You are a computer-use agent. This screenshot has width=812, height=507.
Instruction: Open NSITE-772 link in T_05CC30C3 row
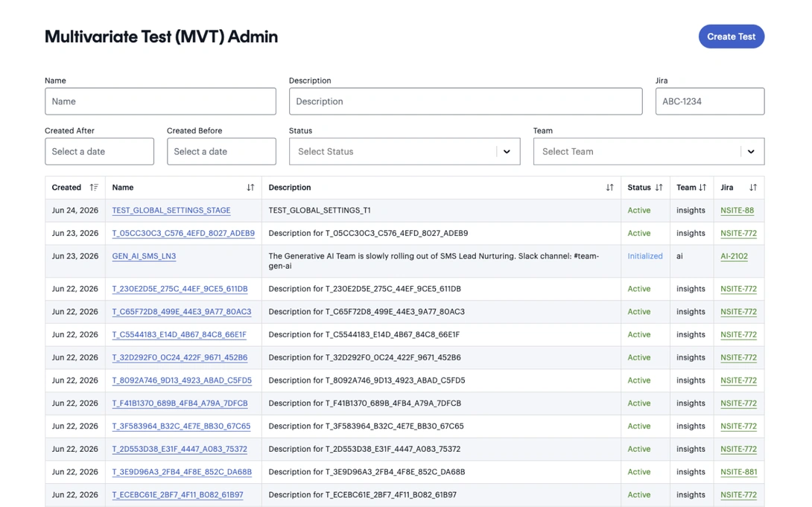(x=738, y=233)
